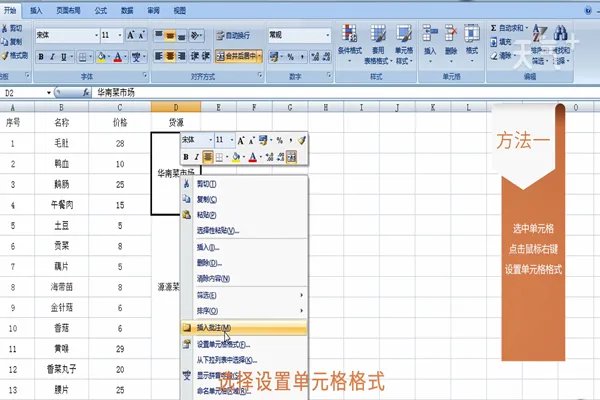600x400 pixels.
Task: Open the ribbon font size dropdown
Action: coord(120,36)
